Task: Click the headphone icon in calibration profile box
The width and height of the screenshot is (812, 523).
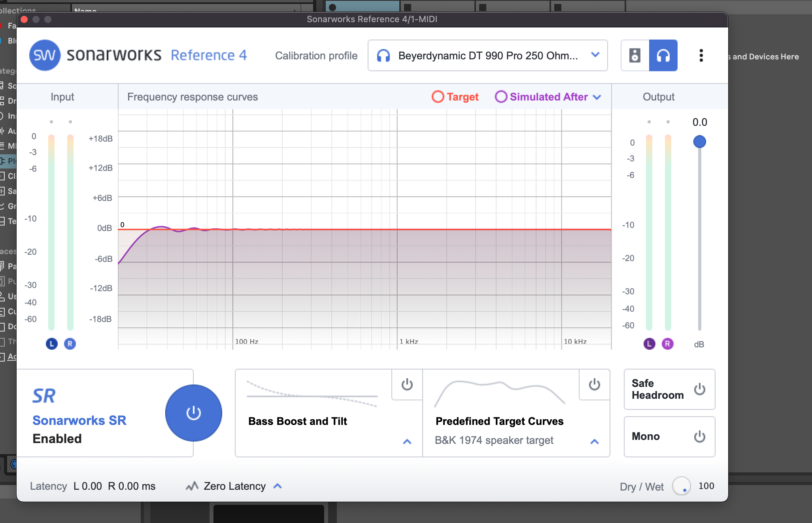Action: coord(383,56)
